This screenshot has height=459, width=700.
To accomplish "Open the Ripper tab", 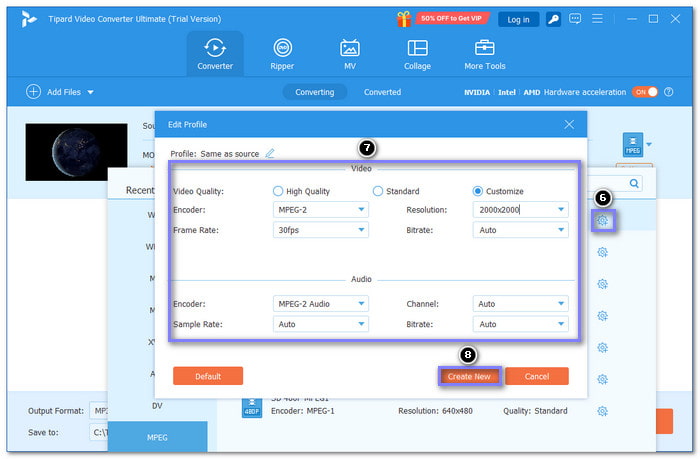I will point(282,54).
